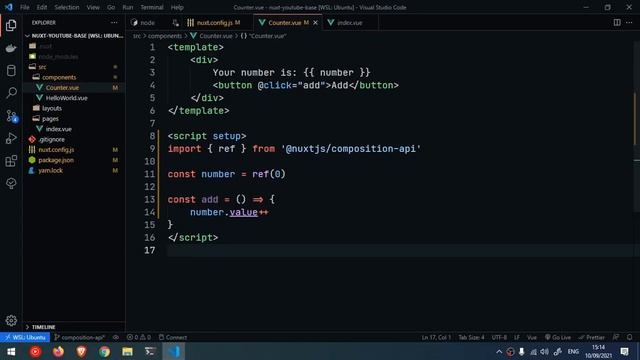Open the Search view in activity bar
The width and height of the screenshot is (640, 360).
pos(11,93)
